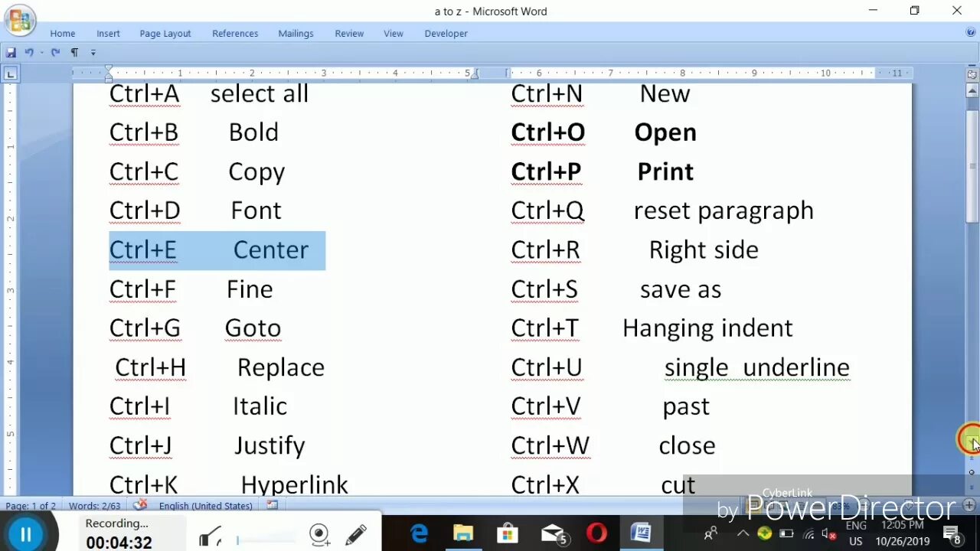Switch ENG US input language
This screenshot has height=551, width=980.
[x=856, y=533]
